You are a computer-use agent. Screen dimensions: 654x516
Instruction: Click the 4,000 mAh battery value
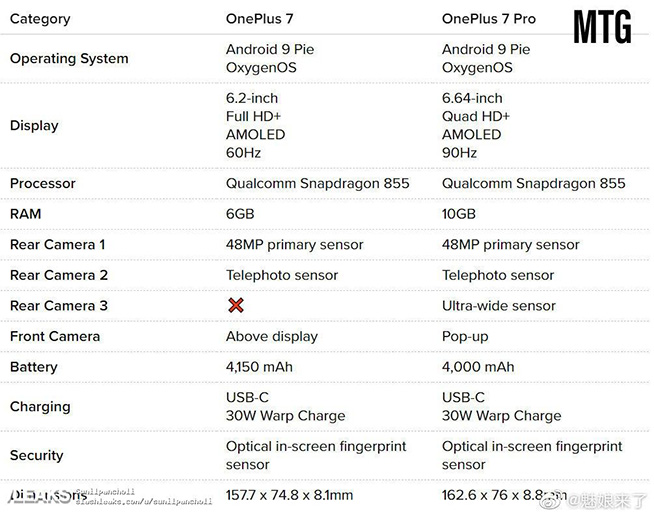(478, 367)
